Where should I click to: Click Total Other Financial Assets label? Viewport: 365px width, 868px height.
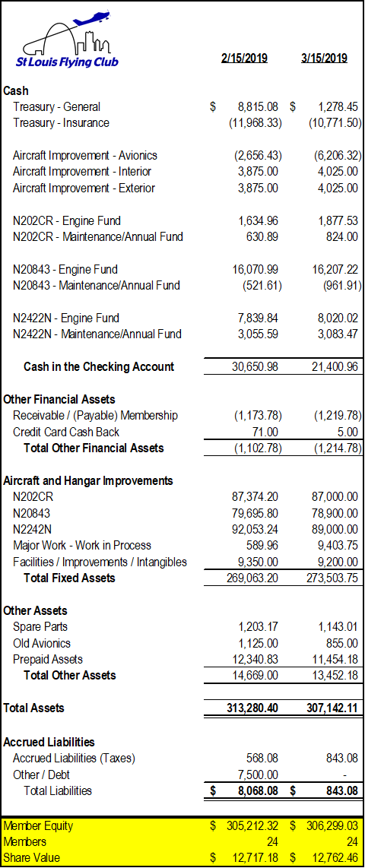click(94, 448)
